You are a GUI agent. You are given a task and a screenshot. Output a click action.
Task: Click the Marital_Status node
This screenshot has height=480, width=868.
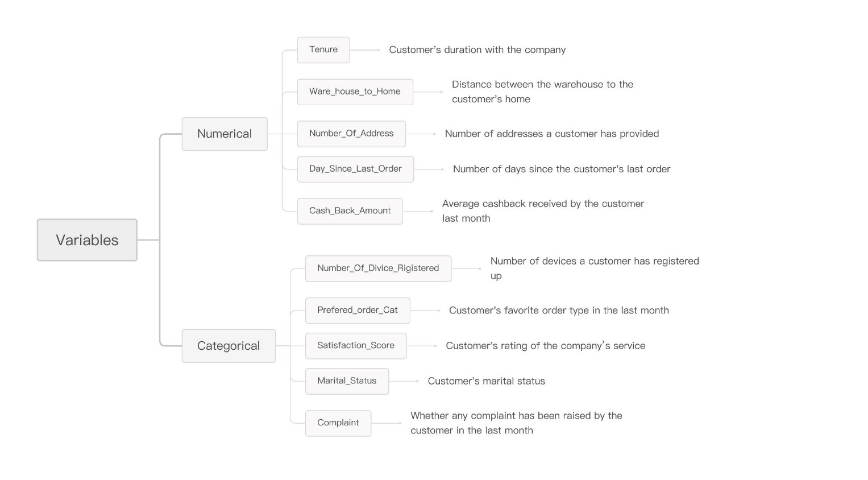(x=347, y=381)
